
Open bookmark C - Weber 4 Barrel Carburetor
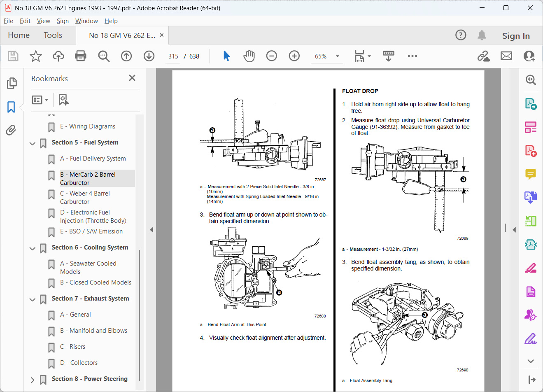tap(85, 198)
